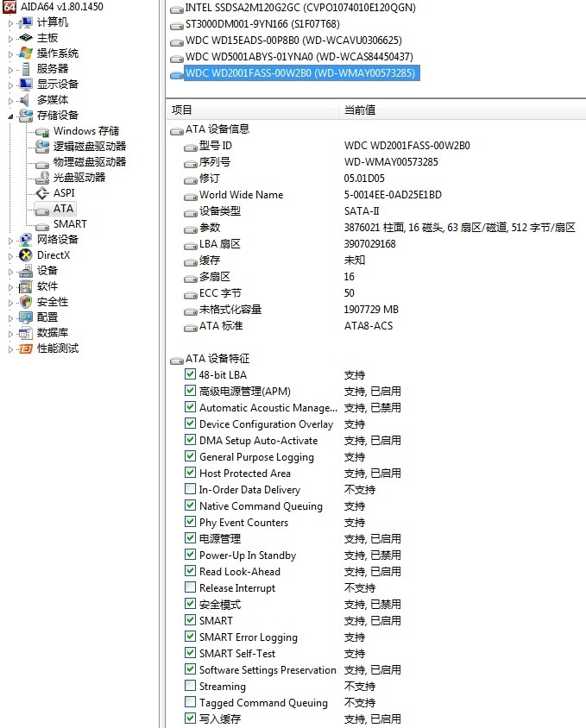
Task: Collapse the 存储设备 tree node
Action: pyautogui.click(x=11, y=116)
